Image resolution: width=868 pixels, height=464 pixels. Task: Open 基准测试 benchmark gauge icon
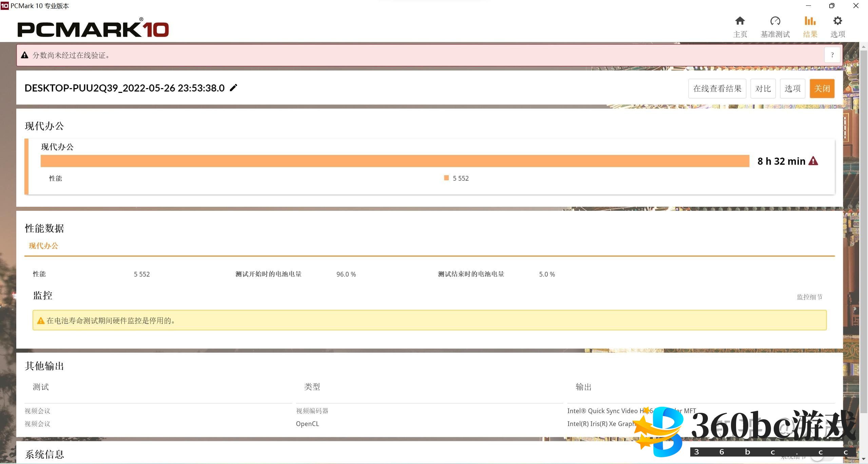pyautogui.click(x=775, y=21)
